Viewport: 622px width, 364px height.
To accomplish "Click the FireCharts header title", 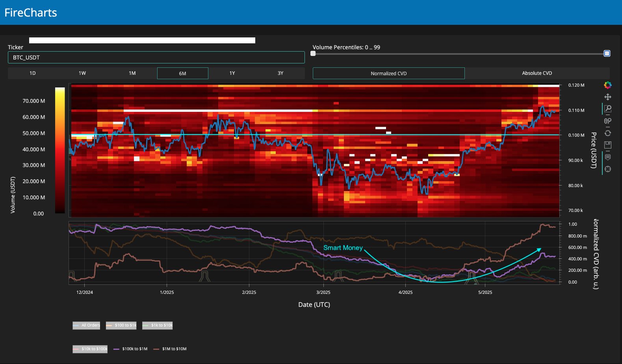I will pyautogui.click(x=31, y=13).
